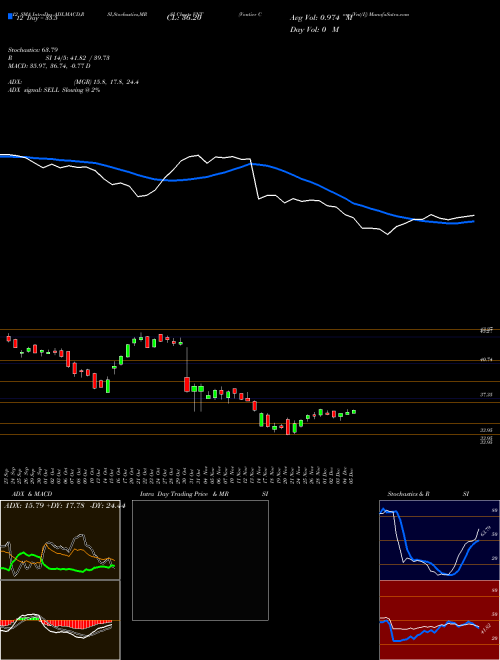Screen dimensions: 500x660
Task: Click the 37.33 price level label
Action: pos(485,395)
